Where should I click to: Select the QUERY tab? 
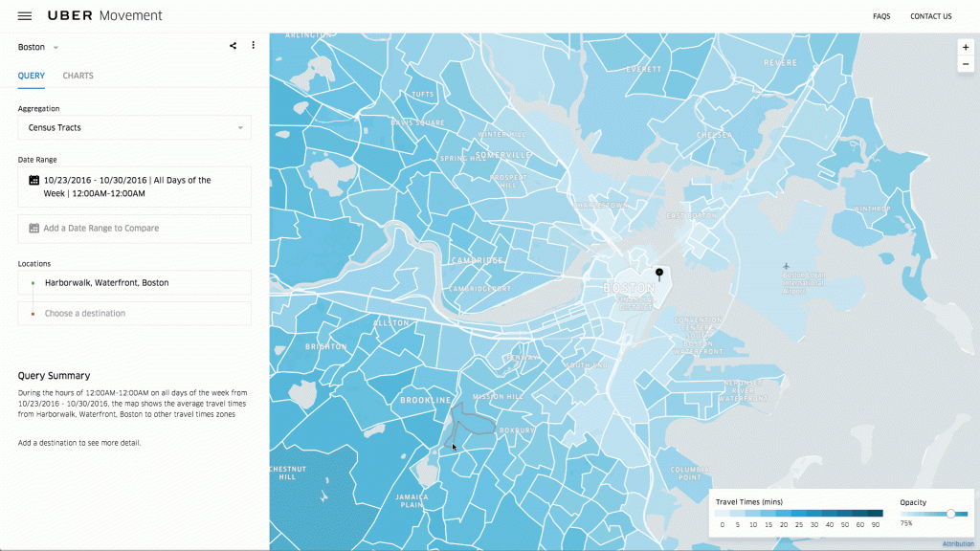click(x=31, y=76)
